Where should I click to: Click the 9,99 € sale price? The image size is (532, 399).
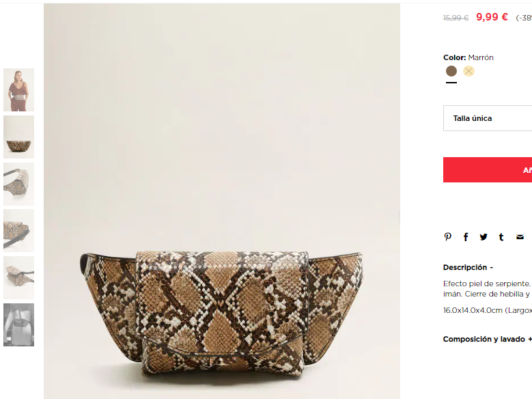point(492,16)
